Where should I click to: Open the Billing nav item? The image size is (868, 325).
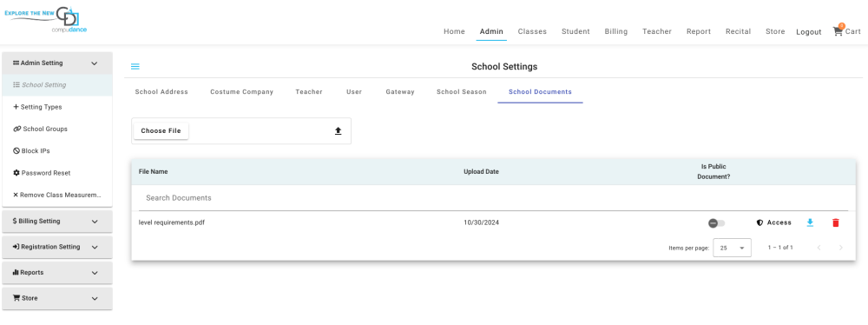616,31
